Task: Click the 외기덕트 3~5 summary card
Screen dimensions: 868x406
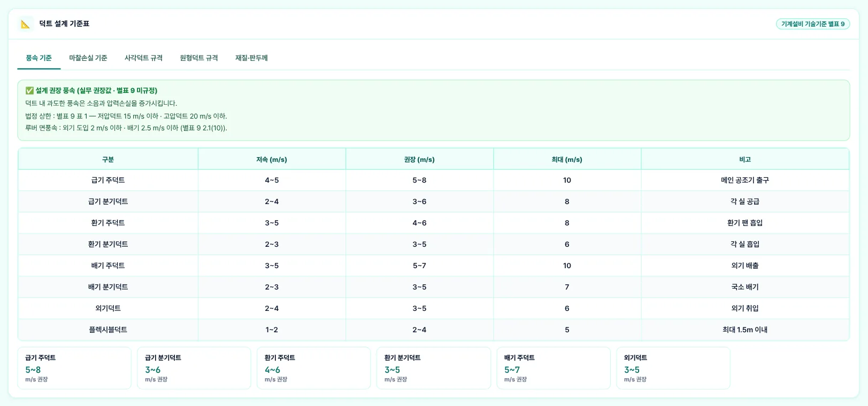Action: 673,368
